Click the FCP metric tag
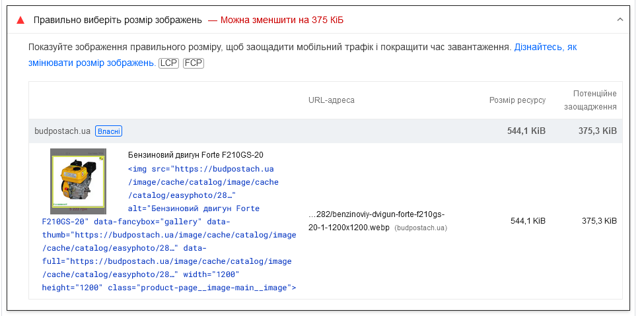 coord(194,63)
